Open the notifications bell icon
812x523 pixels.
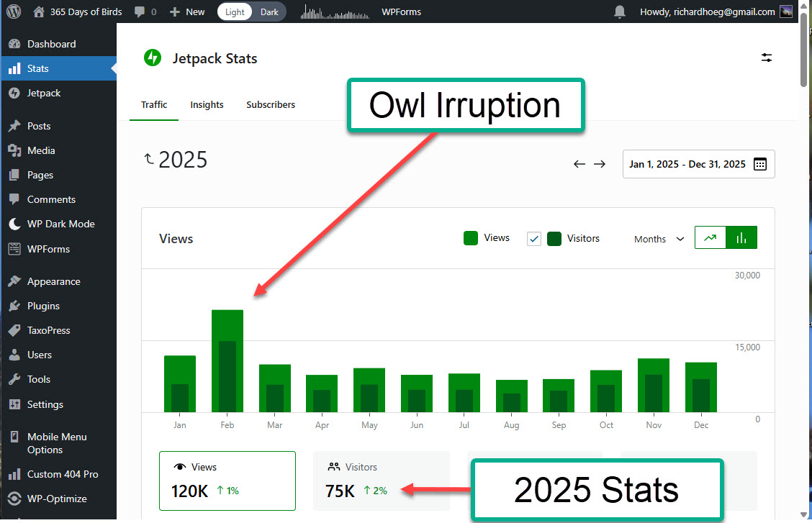pyautogui.click(x=619, y=12)
